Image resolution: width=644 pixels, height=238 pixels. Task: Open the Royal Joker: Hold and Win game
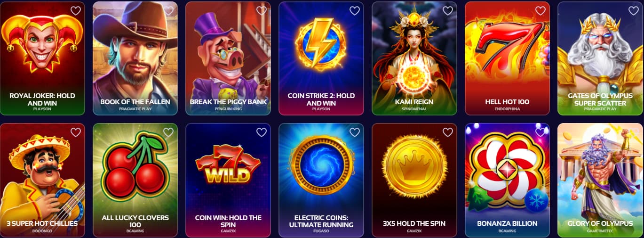(42, 58)
